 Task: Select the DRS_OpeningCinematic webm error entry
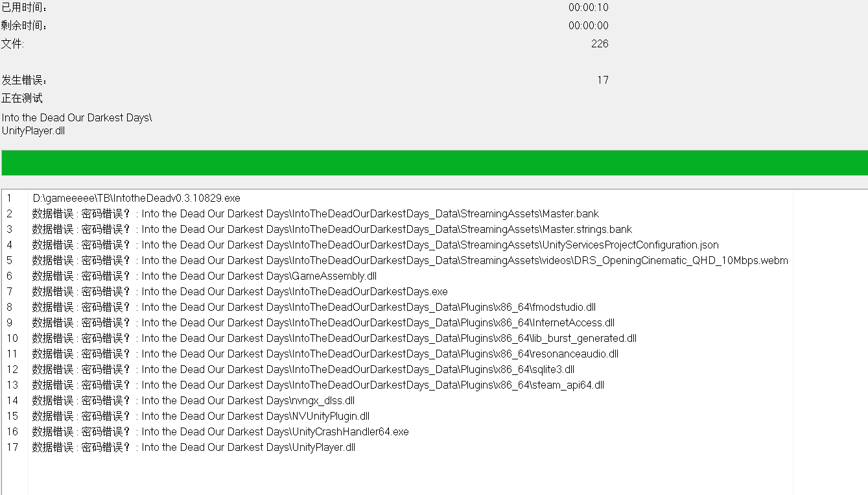(410, 260)
